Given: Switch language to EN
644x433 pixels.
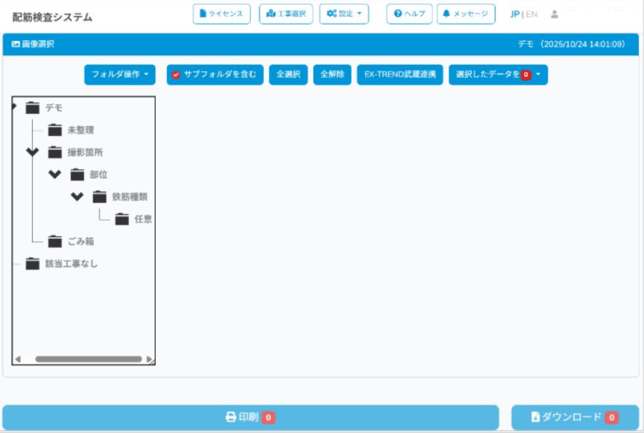Looking at the screenshot, I should [531, 15].
